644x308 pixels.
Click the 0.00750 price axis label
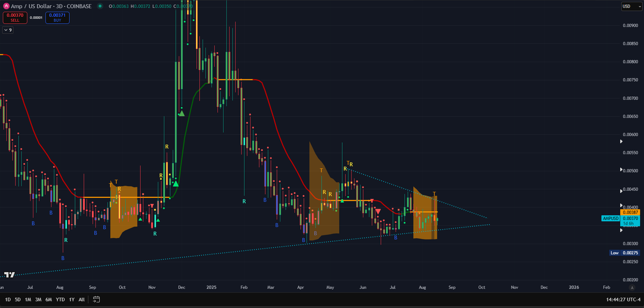[630, 80]
